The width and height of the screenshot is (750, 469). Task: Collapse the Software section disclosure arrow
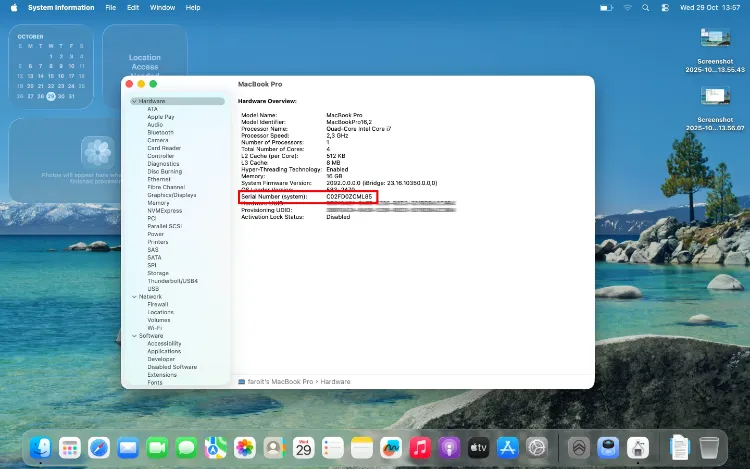click(x=134, y=336)
